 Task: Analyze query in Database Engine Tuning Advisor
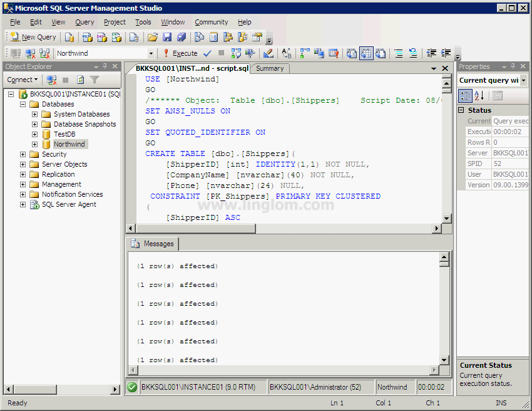tap(250, 53)
